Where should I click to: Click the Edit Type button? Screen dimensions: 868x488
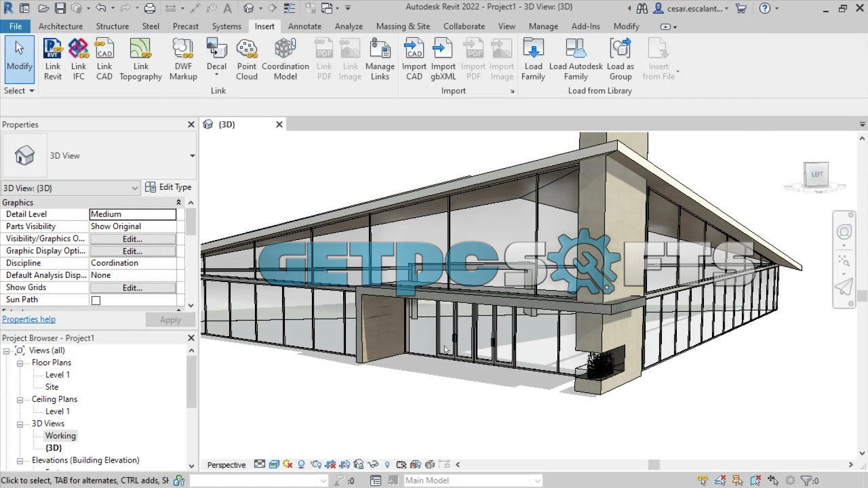[168, 187]
